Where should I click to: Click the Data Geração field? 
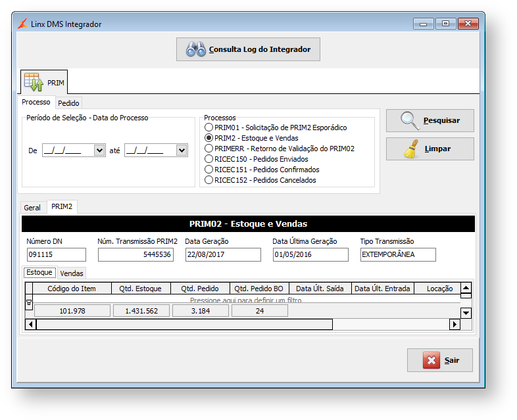tap(223, 254)
